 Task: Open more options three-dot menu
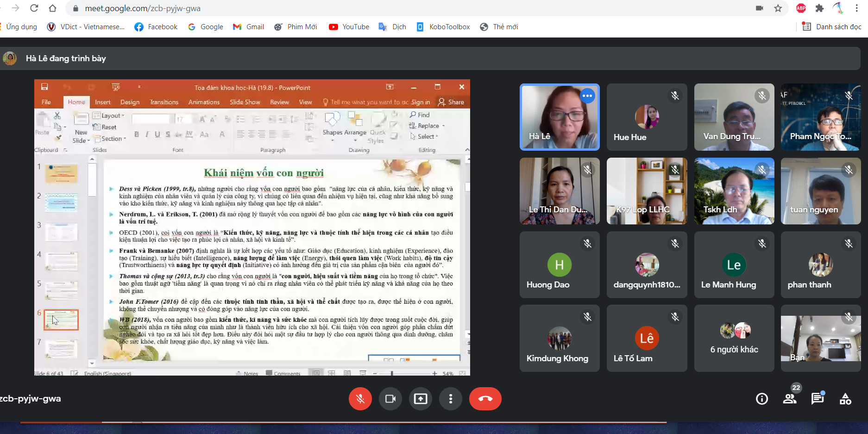(451, 399)
